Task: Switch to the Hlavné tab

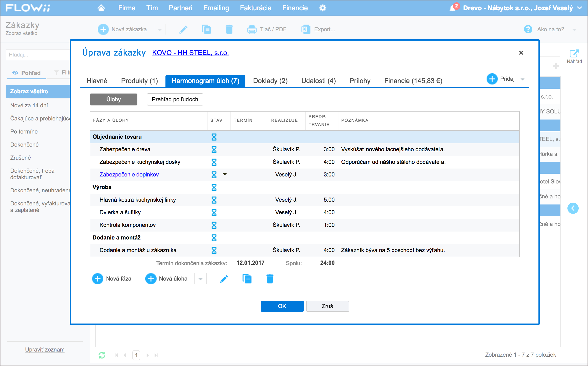Action: 97,81
